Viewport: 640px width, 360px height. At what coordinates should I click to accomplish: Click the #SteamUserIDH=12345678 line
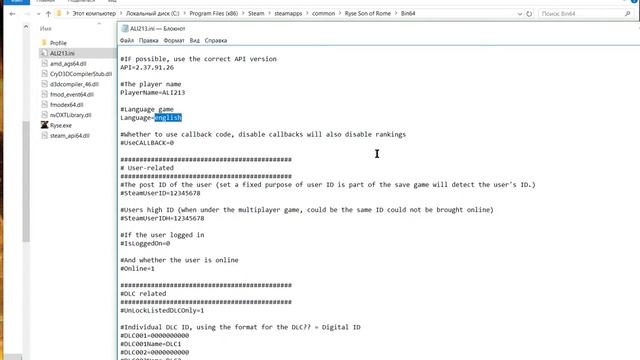coord(162,218)
